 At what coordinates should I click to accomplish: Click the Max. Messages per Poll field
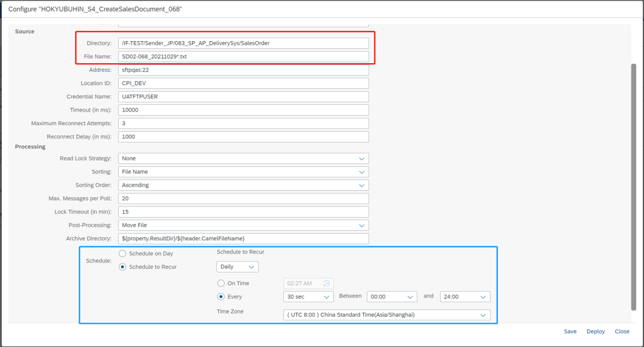[243, 199]
